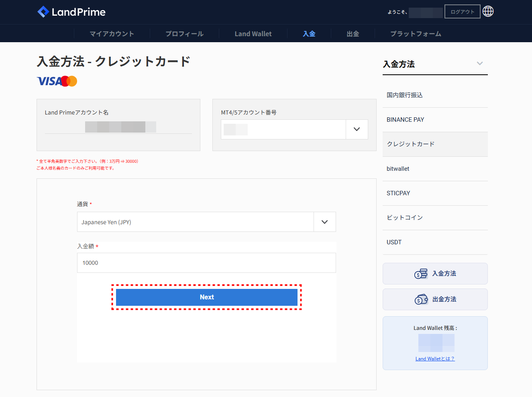
Task: Select the 入金 navigation tab
Action: [x=309, y=34]
